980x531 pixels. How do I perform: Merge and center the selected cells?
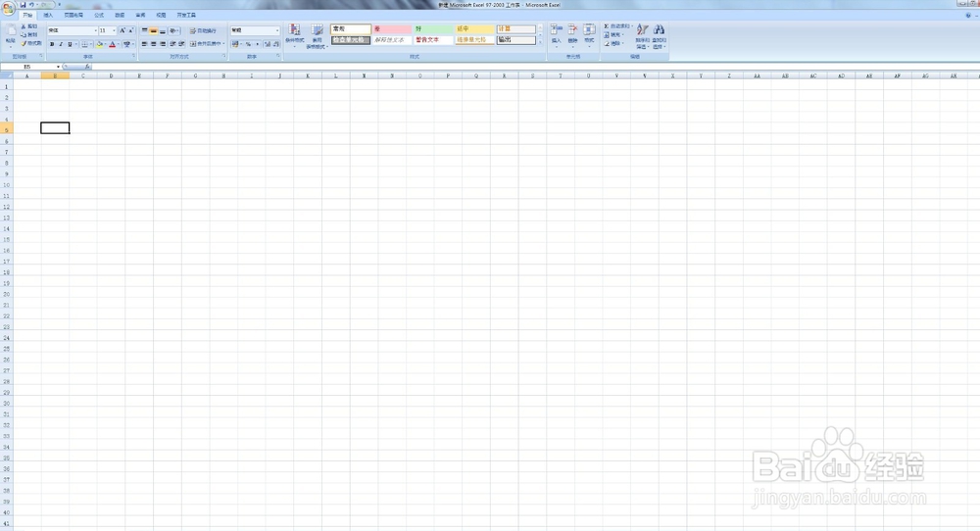(205, 44)
